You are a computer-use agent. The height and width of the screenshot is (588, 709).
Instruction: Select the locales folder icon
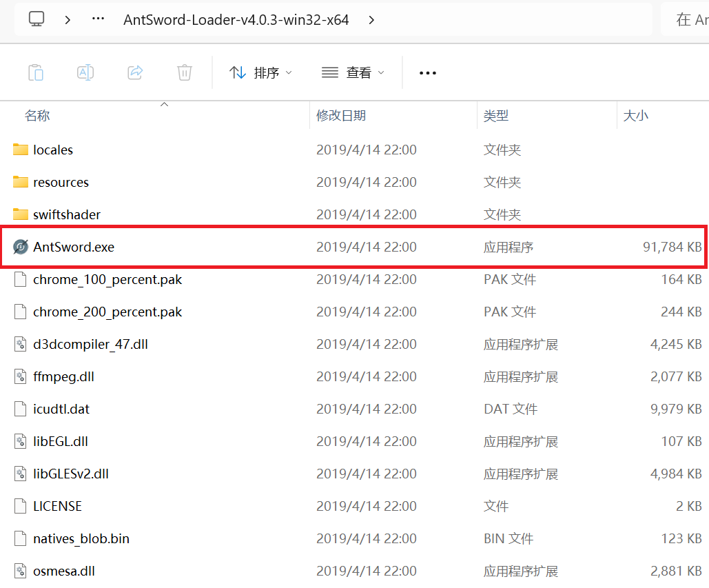(x=21, y=150)
